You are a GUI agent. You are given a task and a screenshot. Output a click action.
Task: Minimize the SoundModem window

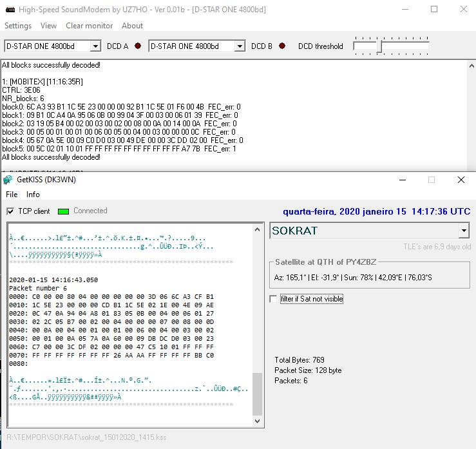405,10
